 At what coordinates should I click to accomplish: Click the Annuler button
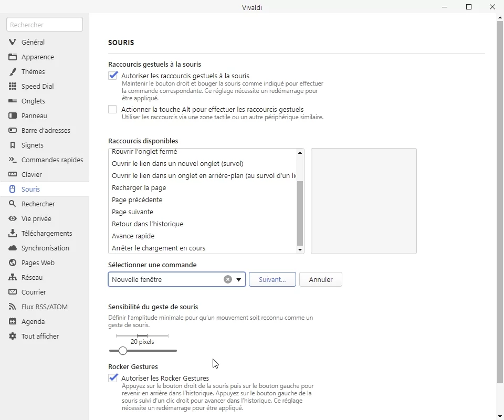point(320,280)
